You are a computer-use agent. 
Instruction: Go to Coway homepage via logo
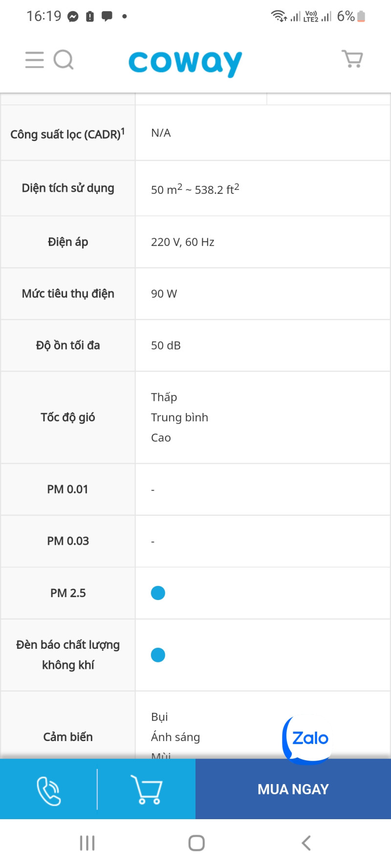pyautogui.click(x=185, y=62)
